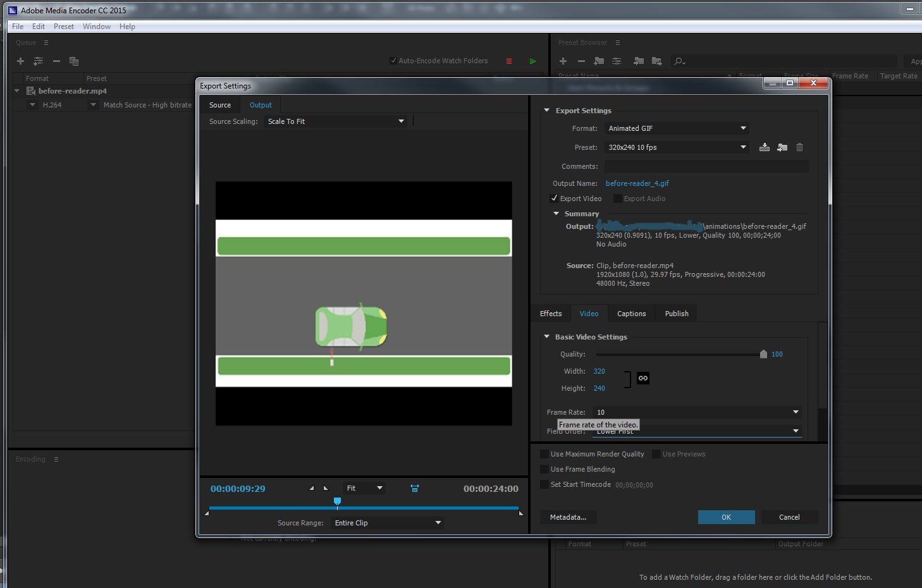Collapse the Export Settings section triangle

(x=547, y=110)
